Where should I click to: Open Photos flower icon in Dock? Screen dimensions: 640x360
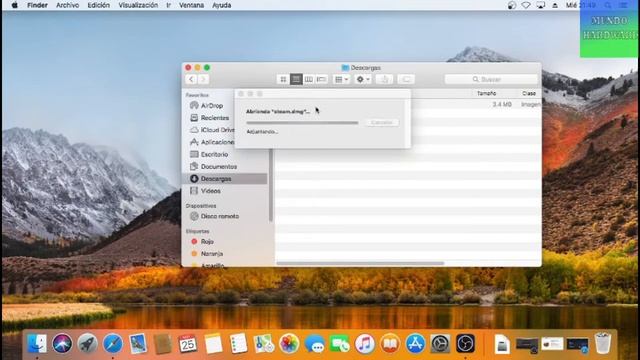tap(289, 344)
